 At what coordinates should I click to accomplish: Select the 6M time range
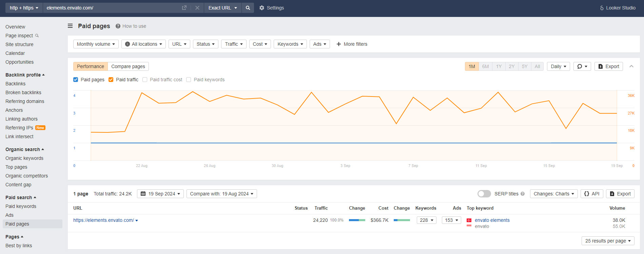pyautogui.click(x=486, y=66)
